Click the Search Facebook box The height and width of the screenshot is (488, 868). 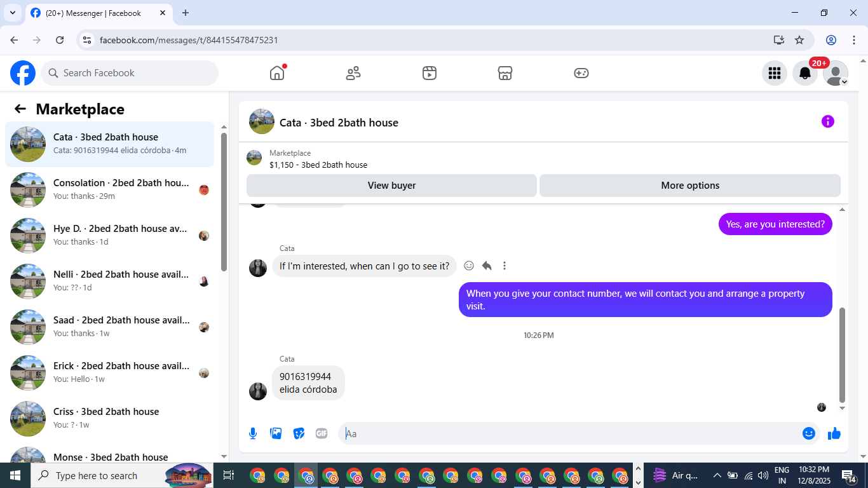point(130,73)
